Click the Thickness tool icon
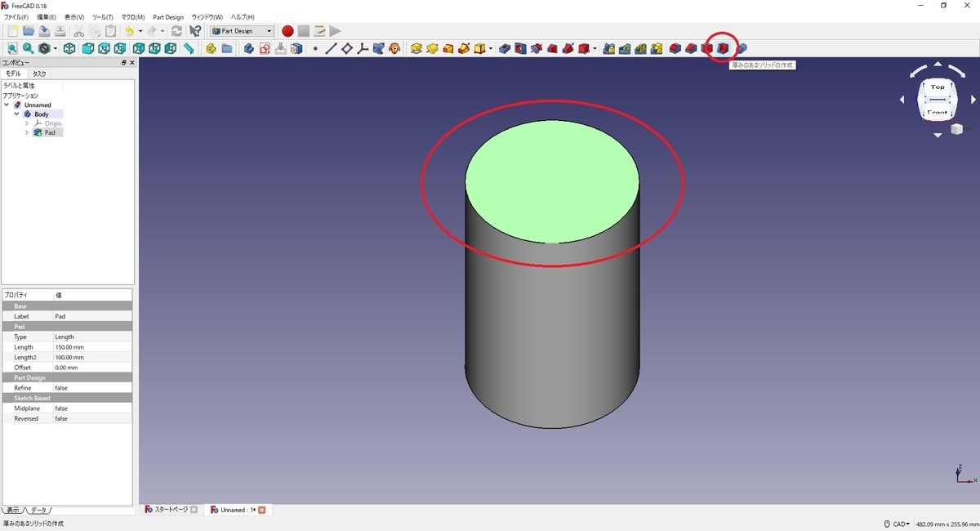Image resolution: width=980 pixels, height=531 pixels. point(723,49)
